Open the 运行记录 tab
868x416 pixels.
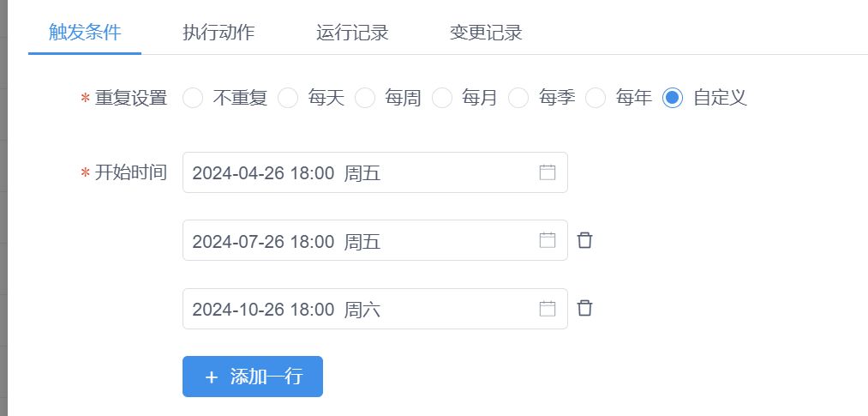point(352,32)
